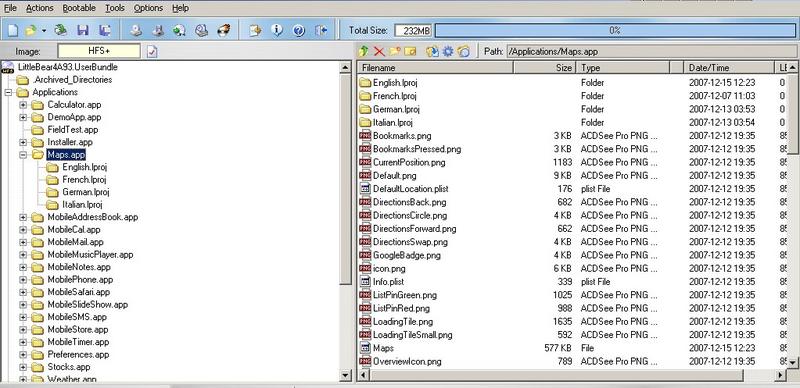
Task: Click the New Folder icon in file toolbar
Action: click(x=394, y=51)
